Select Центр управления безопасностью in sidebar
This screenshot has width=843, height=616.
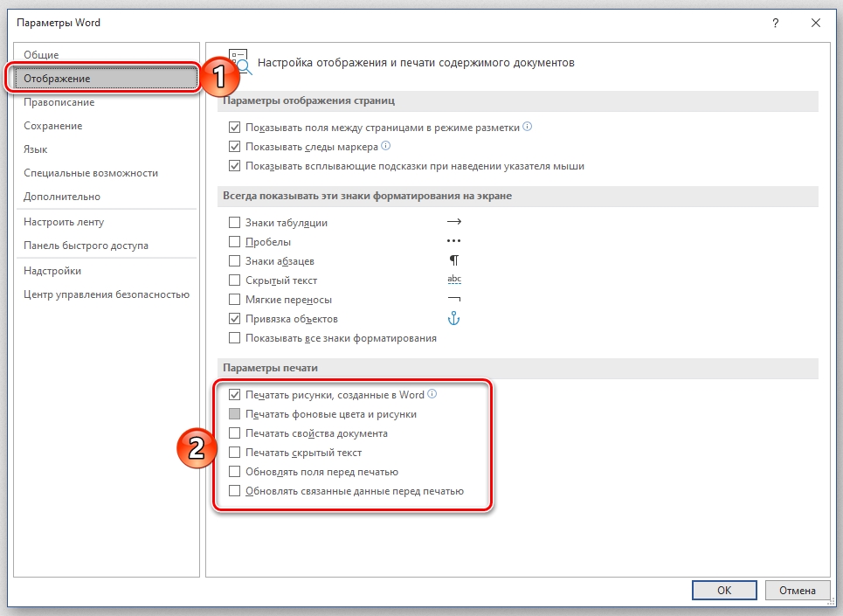click(107, 294)
